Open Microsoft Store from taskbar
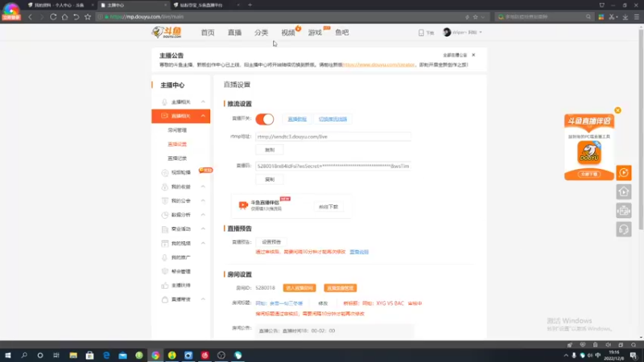The height and width of the screenshot is (362, 644). [89, 356]
